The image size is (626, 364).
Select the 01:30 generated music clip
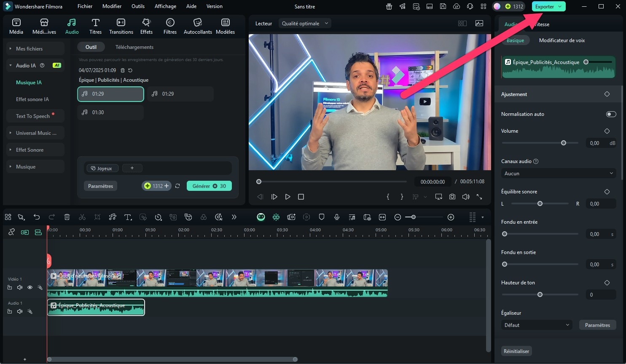point(110,112)
